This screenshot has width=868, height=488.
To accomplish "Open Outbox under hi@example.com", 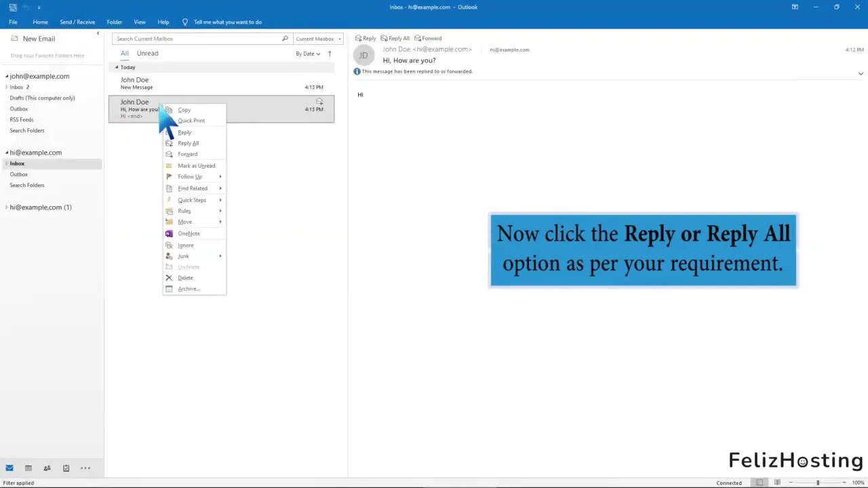I will [x=18, y=174].
